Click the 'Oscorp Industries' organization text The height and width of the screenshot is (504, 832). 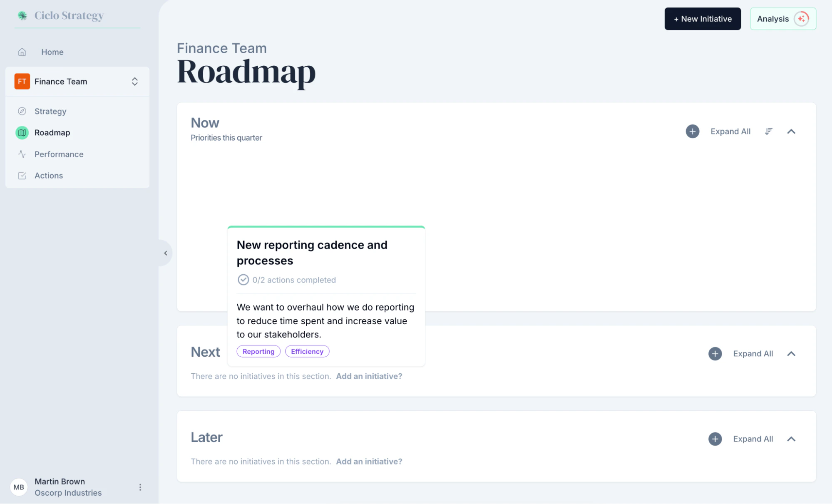click(68, 493)
